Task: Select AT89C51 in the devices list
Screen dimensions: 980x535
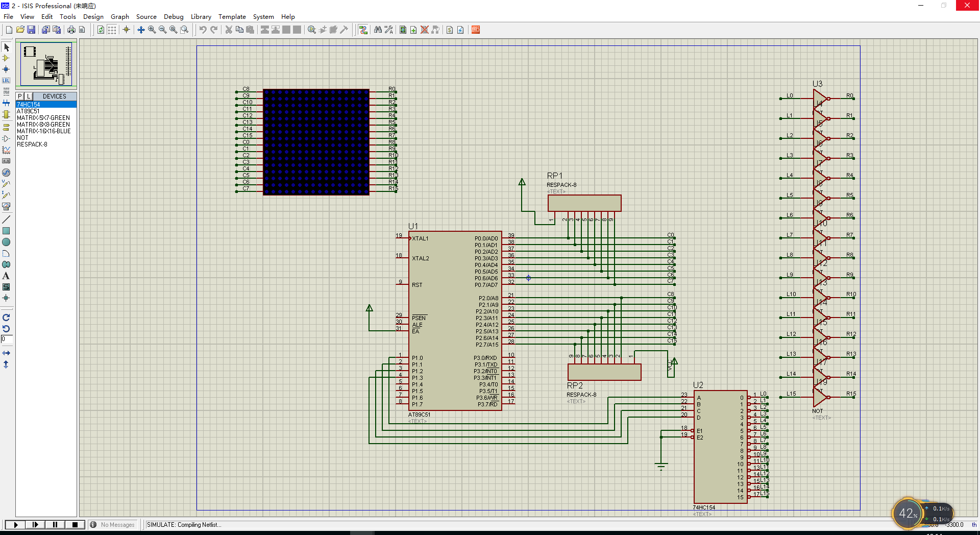Action: pyautogui.click(x=28, y=111)
